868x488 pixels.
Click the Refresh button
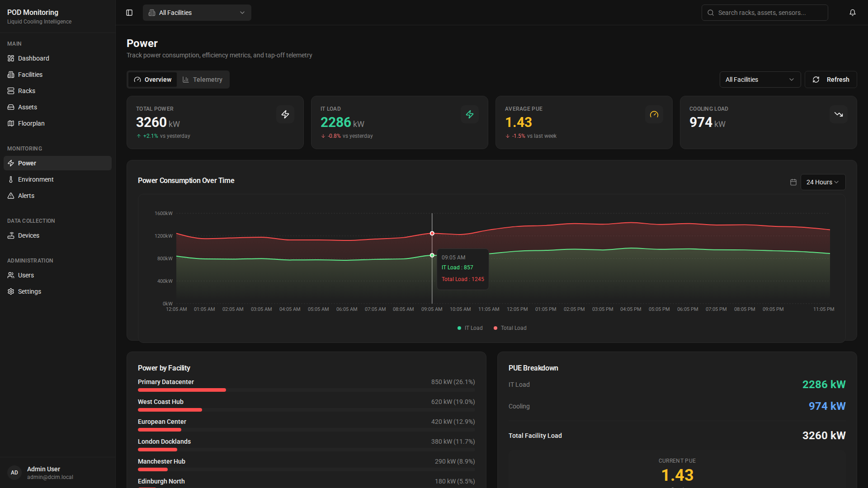point(830,80)
